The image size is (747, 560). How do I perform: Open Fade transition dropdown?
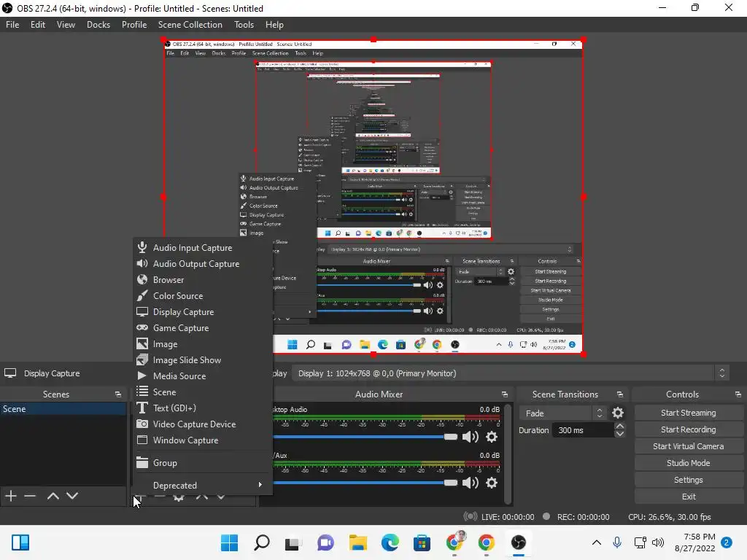[x=563, y=413]
